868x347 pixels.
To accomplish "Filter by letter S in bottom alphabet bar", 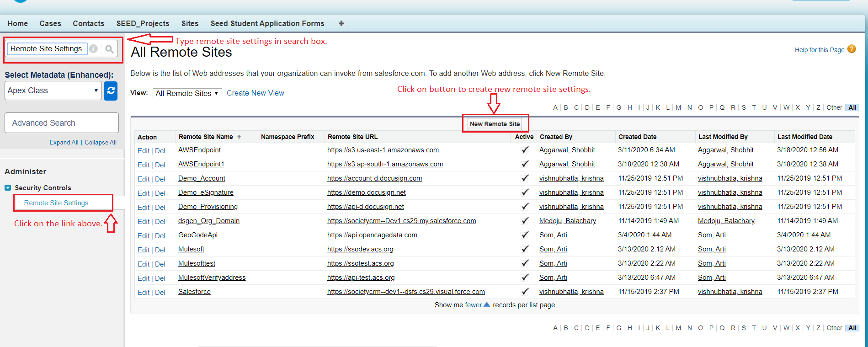I will coord(744,328).
